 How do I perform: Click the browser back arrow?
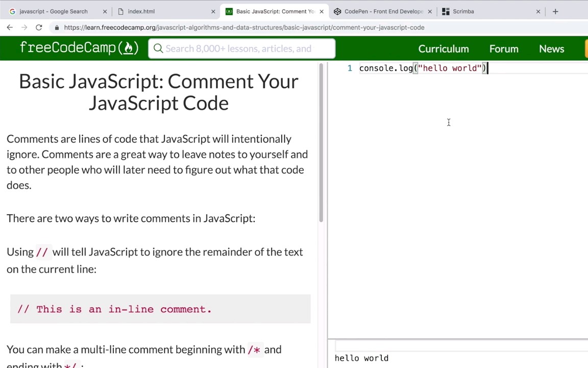point(10,28)
